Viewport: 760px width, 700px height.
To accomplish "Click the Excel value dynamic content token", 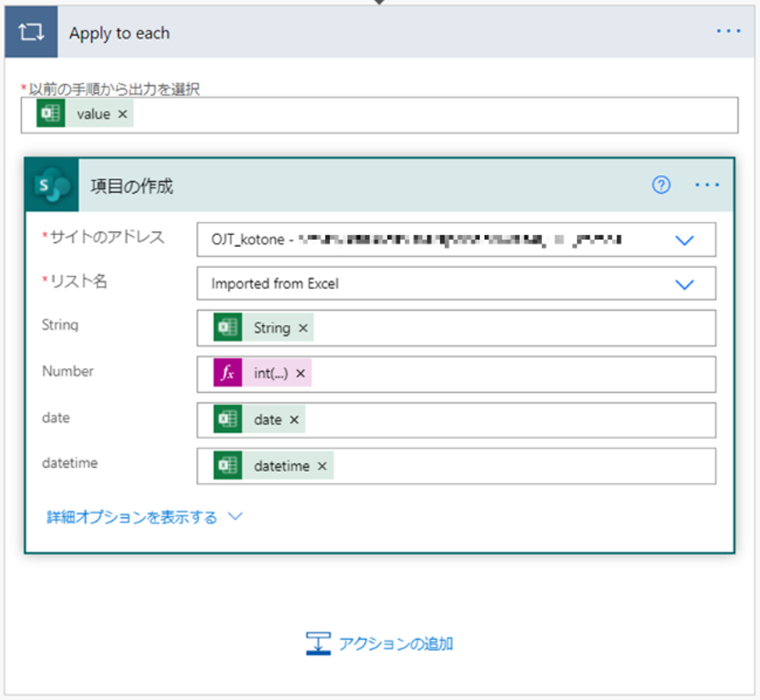I will 93,114.
